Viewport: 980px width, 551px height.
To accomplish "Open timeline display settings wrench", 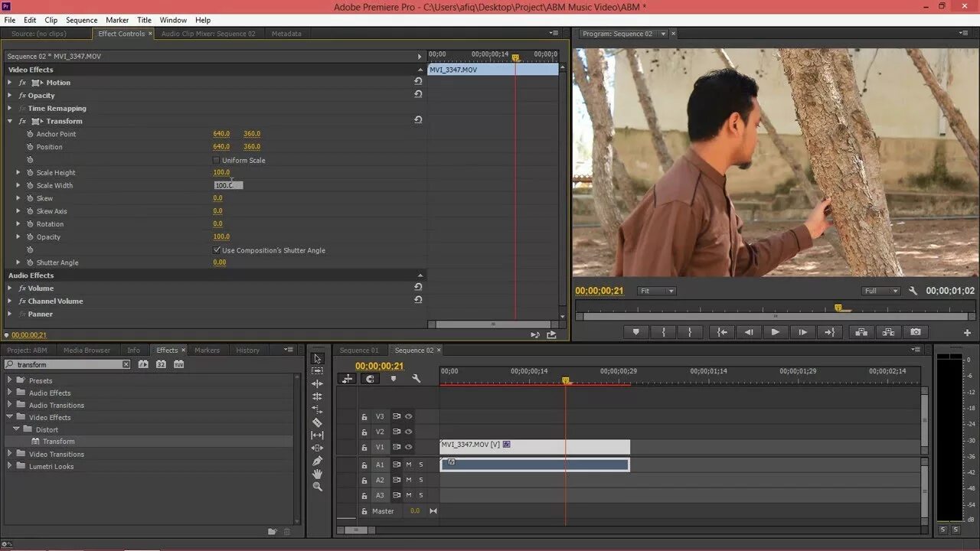I will [416, 379].
